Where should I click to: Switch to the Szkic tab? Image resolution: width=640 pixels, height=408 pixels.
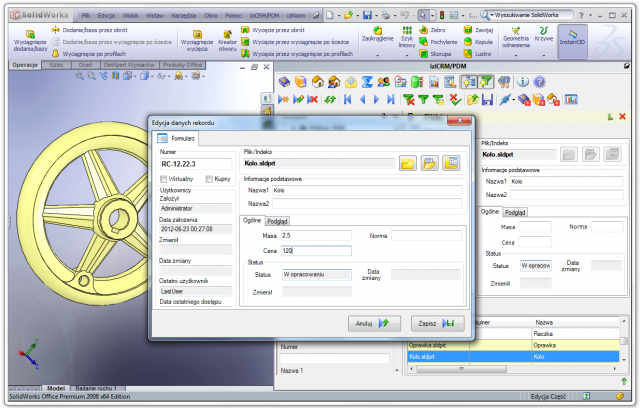(56, 65)
